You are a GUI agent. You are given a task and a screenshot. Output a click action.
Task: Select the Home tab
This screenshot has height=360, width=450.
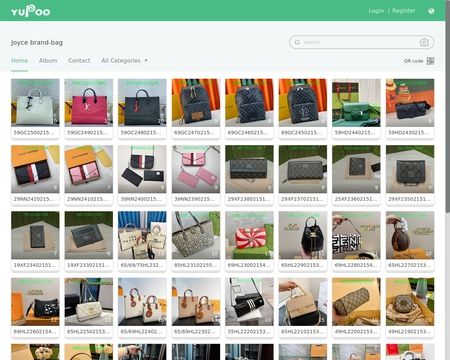pyautogui.click(x=19, y=61)
